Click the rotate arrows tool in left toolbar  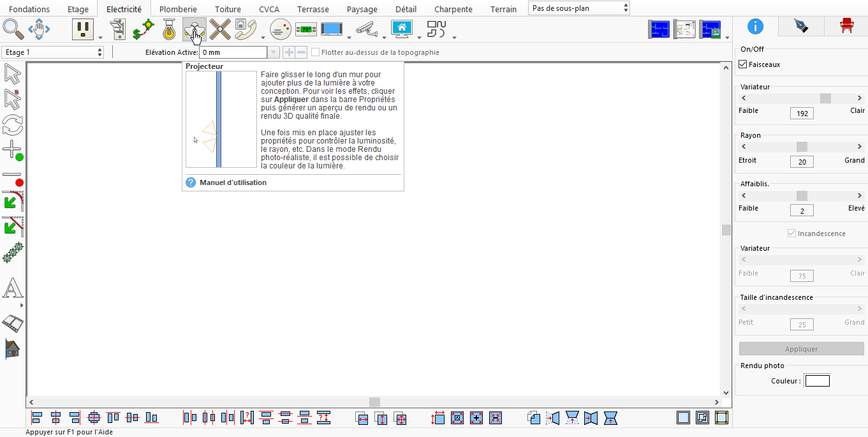13,124
